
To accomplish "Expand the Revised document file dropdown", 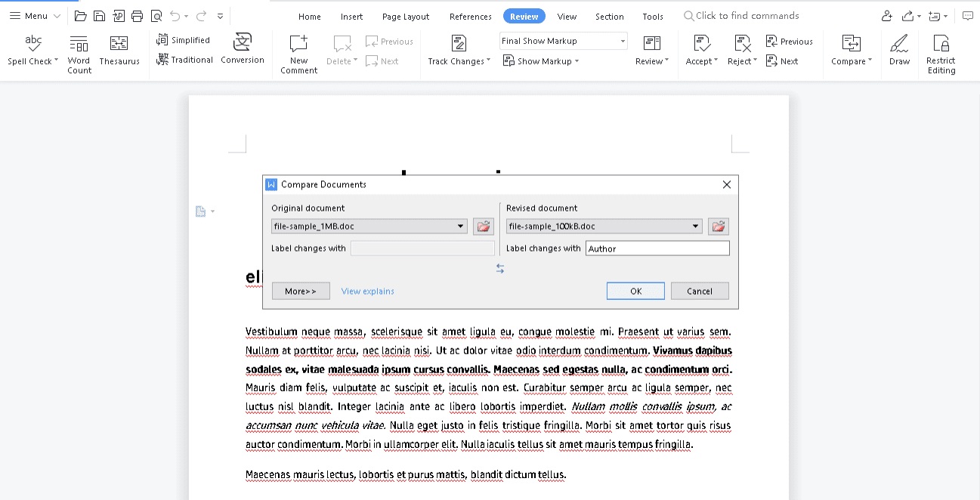I will (x=696, y=227).
